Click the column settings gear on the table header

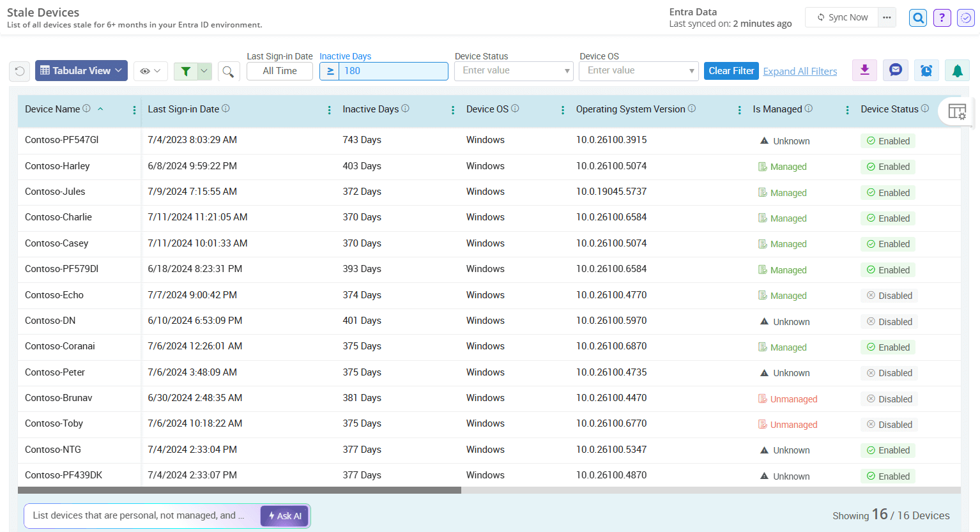coord(957,111)
